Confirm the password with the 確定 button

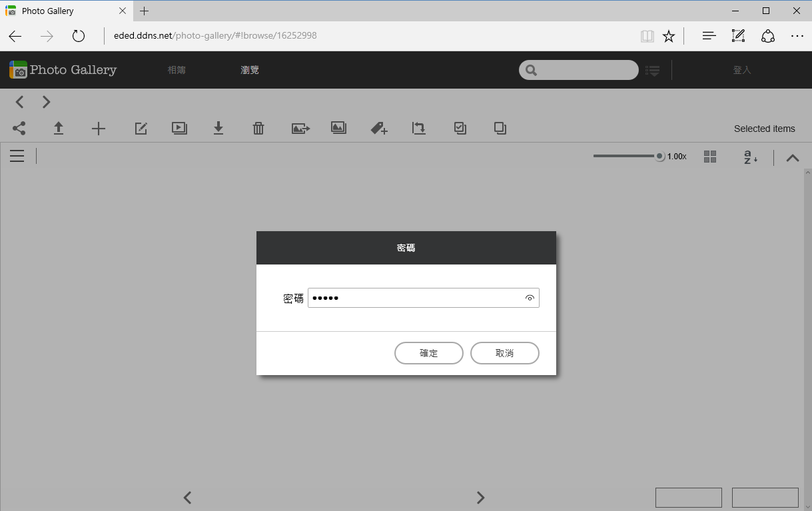pos(429,353)
